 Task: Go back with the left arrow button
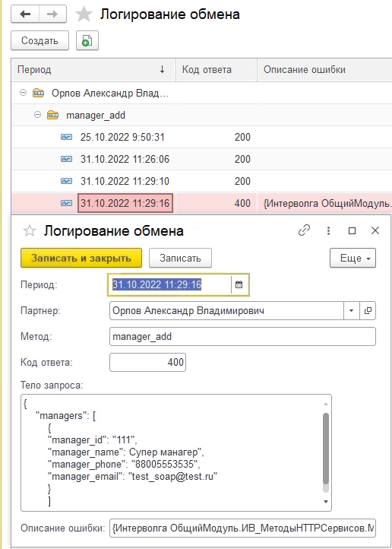tap(25, 14)
